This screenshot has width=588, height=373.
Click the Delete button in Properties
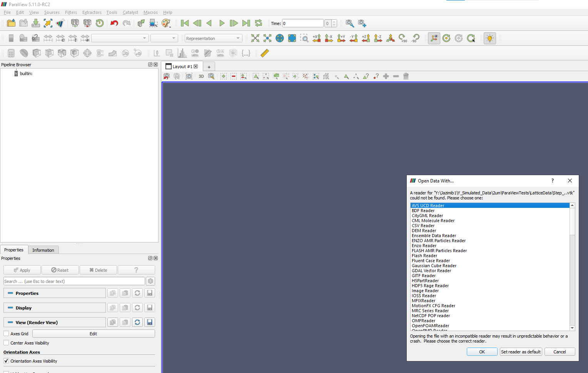coord(98,270)
